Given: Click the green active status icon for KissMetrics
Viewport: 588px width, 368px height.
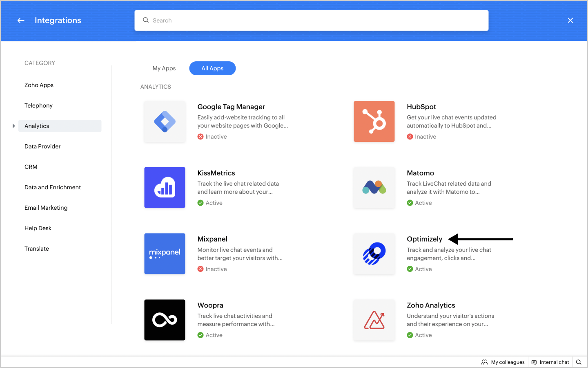Looking at the screenshot, I should tap(200, 203).
